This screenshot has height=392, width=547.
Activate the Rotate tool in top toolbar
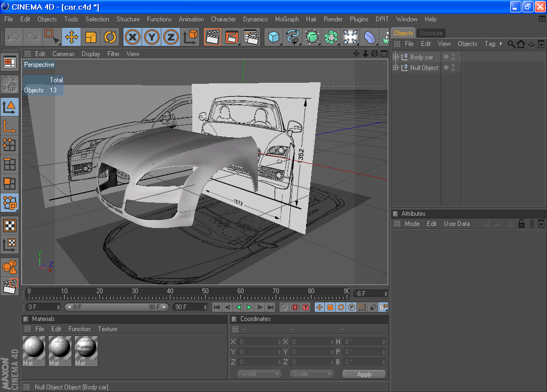pyautogui.click(x=110, y=37)
